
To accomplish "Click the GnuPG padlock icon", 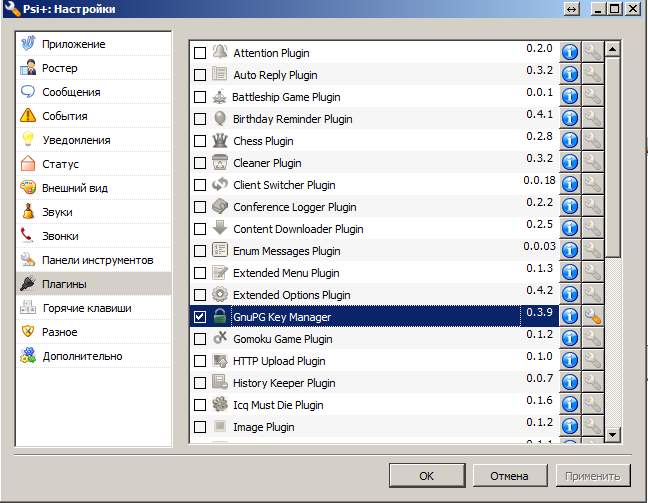I will 220,317.
